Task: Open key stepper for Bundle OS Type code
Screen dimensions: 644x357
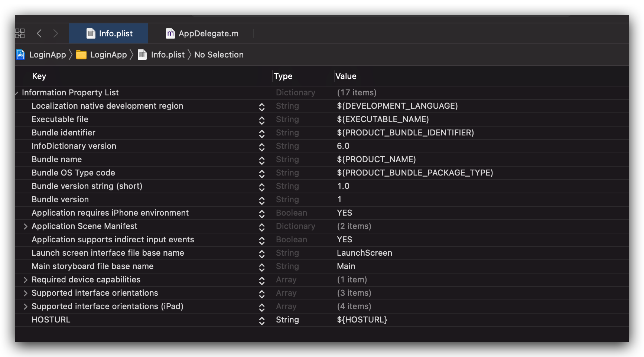Action: coord(262,174)
